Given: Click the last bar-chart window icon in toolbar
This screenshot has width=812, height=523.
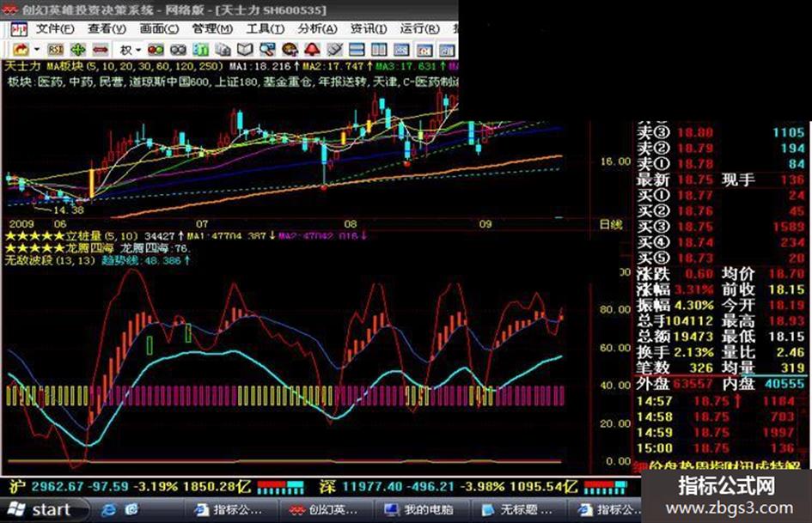Looking at the screenshot, I should 447,50.
